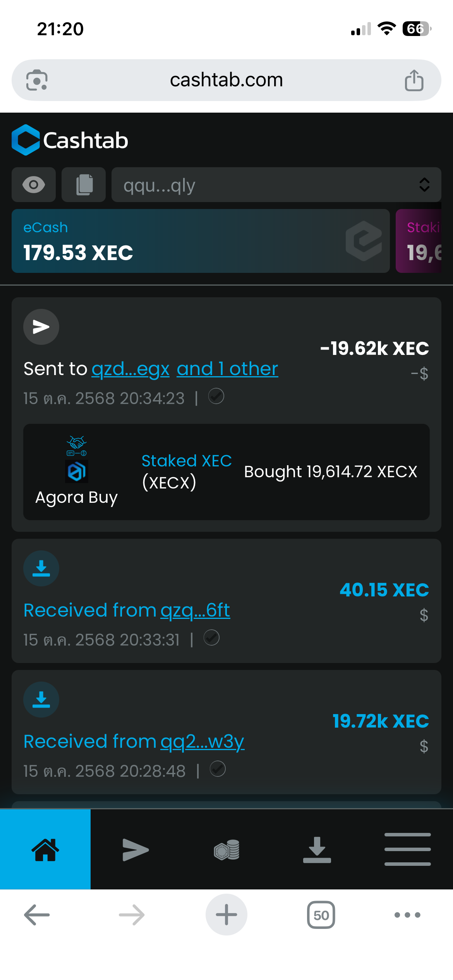Open the eCash 179.53 XEC balance card
This screenshot has height=980, width=453.
pyautogui.click(x=200, y=241)
